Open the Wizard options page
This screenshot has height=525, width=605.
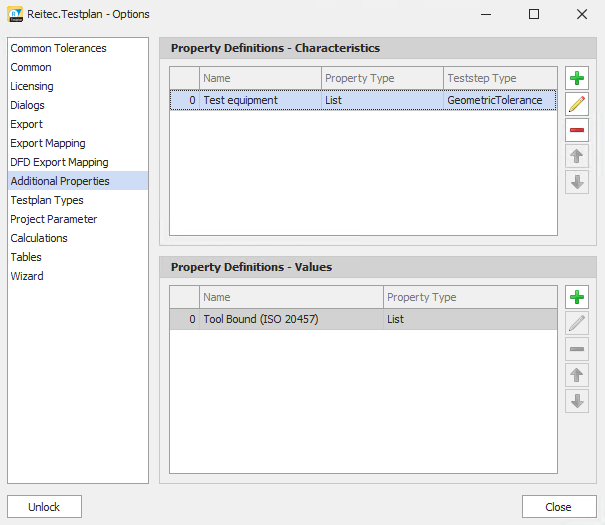click(x=27, y=276)
